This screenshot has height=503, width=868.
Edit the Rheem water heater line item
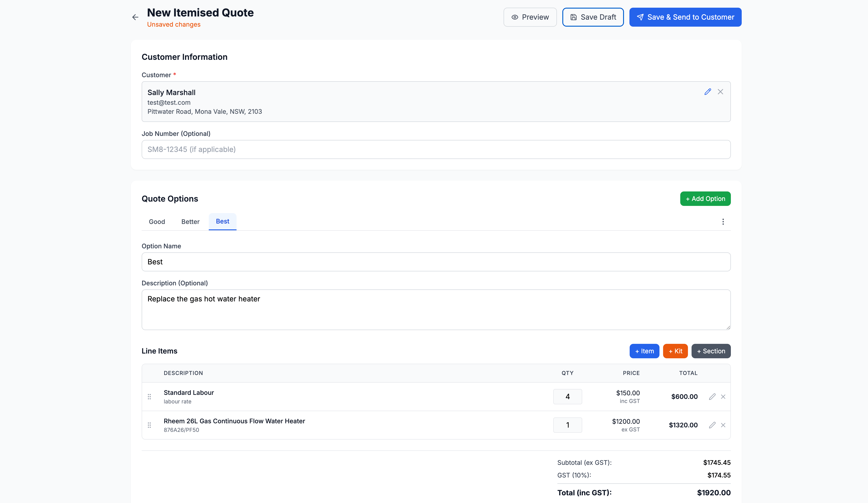(x=712, y=425)
